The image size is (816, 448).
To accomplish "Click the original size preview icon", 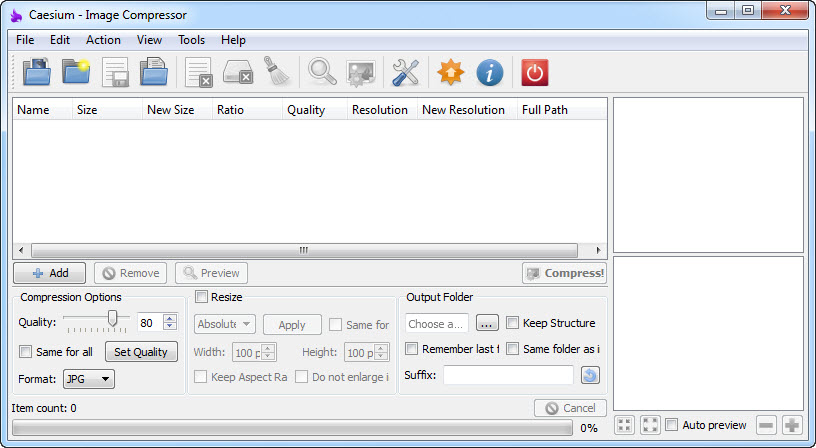I will 650,425.
